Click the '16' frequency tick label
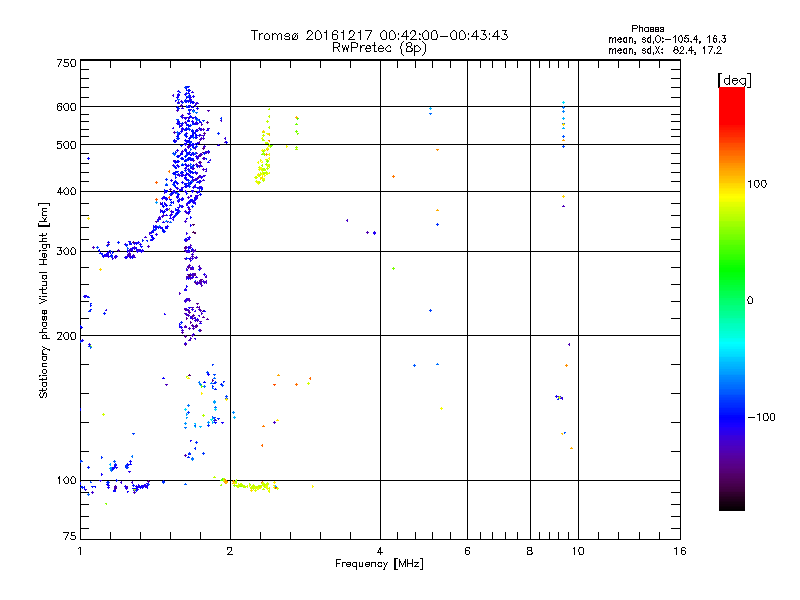 (680, 551)
